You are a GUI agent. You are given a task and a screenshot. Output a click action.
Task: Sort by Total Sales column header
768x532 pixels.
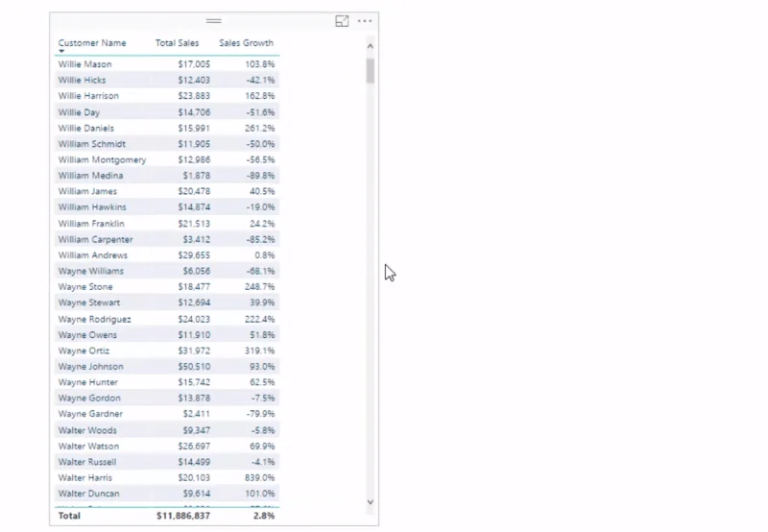tap(178, 43)
